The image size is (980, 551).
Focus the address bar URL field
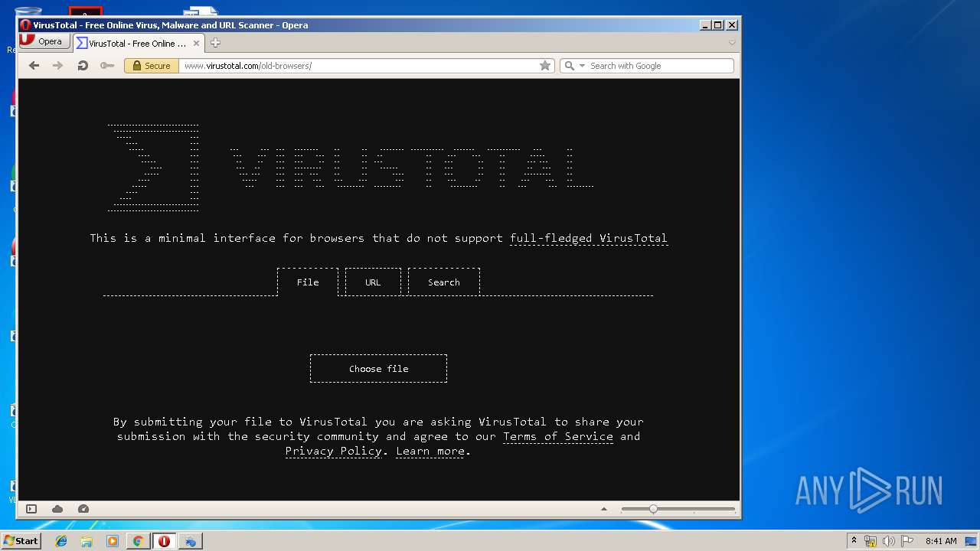coord(358,66)
